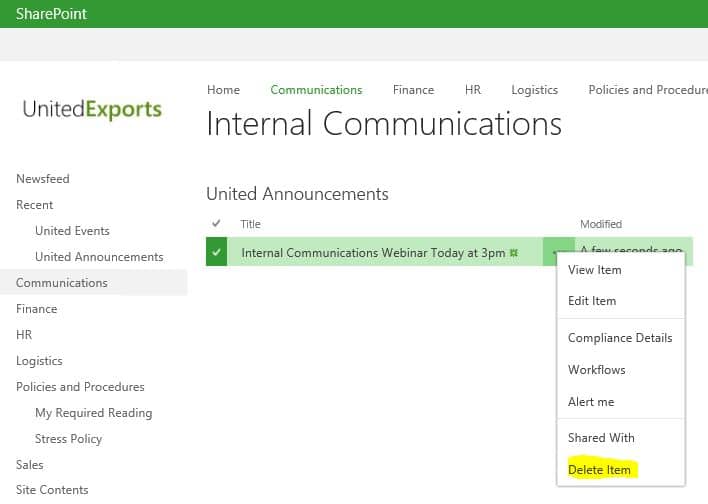The image size is (708, 504).
Task: Open Sales in the left sidebar
Action: [30, 465]
